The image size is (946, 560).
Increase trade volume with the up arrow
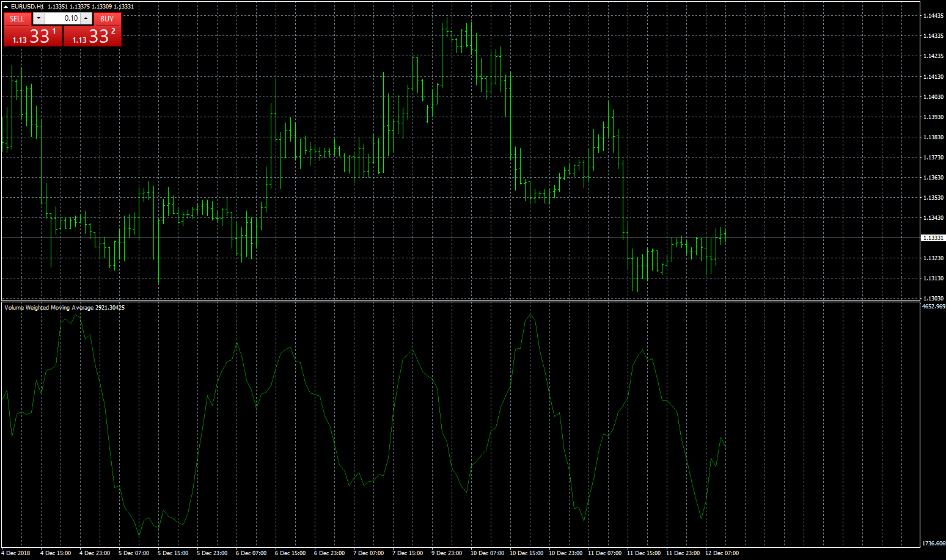click(86, 18)
